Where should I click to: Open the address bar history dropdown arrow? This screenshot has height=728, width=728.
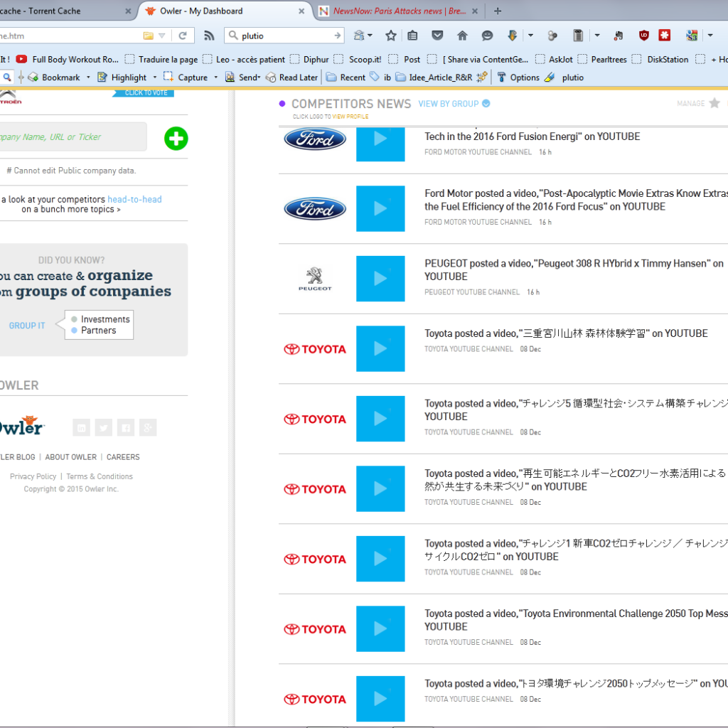click(x=161, y=36)
